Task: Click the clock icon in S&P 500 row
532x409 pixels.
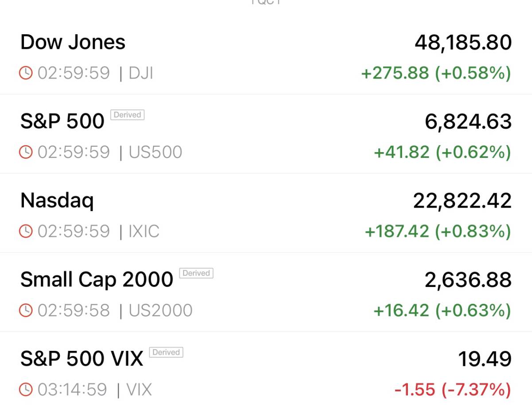Action: tap(26, 152)
